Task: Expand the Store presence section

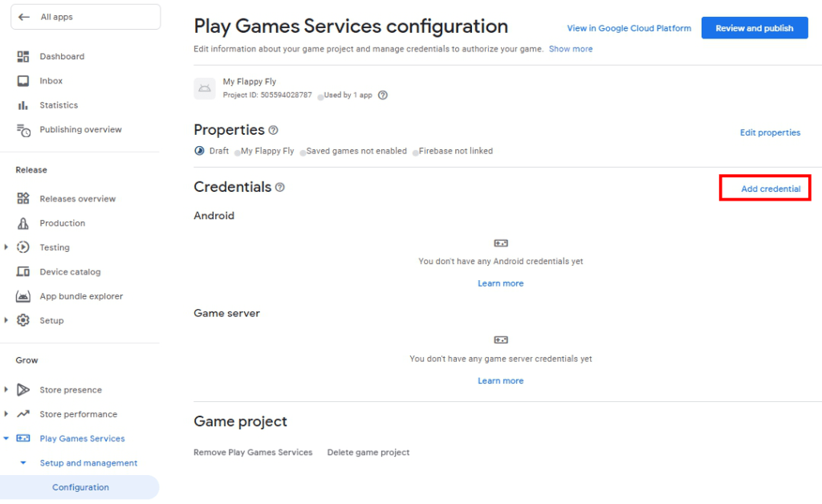Action: click(6, 390)
